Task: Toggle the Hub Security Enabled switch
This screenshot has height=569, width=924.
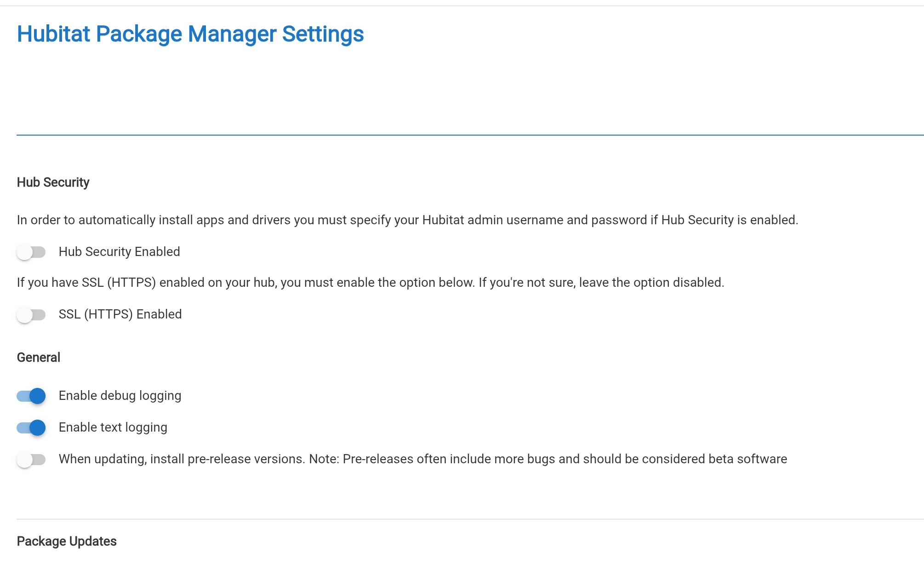Action: tap(31, 252)
